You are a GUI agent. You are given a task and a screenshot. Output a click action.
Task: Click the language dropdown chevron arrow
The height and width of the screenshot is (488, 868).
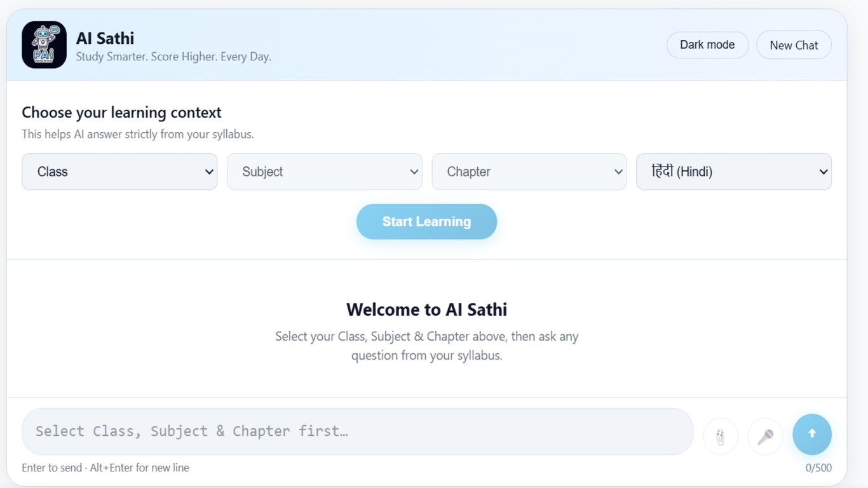(x=823, y=172)
